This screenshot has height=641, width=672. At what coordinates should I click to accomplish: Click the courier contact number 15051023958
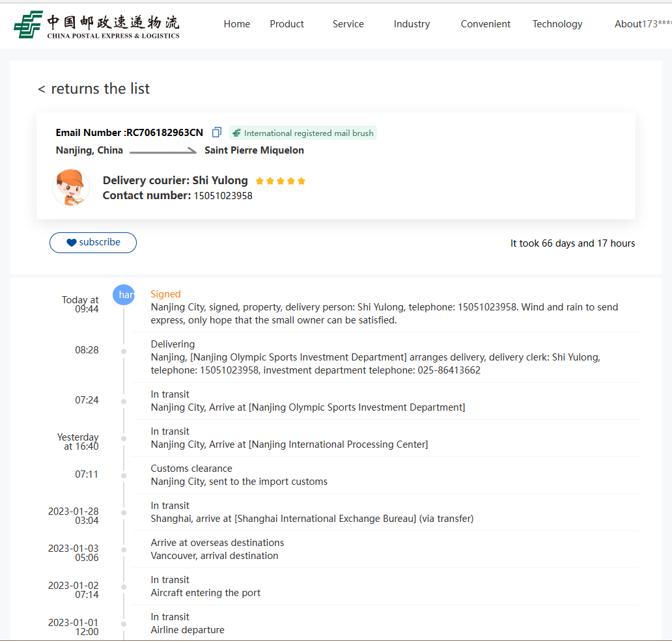(x=223, y=196)
